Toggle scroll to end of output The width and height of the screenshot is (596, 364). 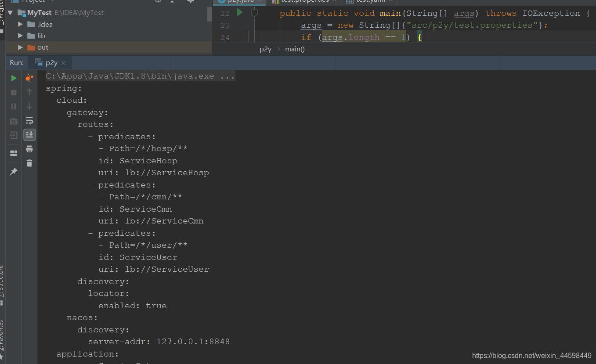[x=29, y=134]
